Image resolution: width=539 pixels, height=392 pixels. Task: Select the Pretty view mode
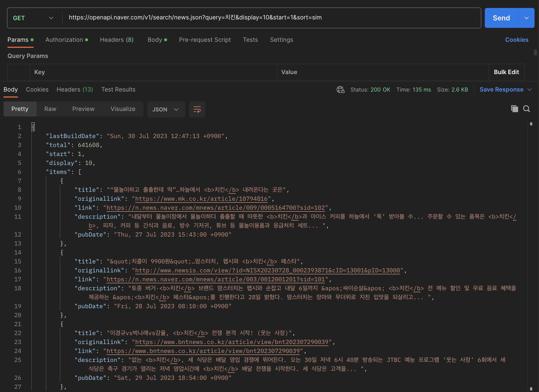tap(20, 109)
